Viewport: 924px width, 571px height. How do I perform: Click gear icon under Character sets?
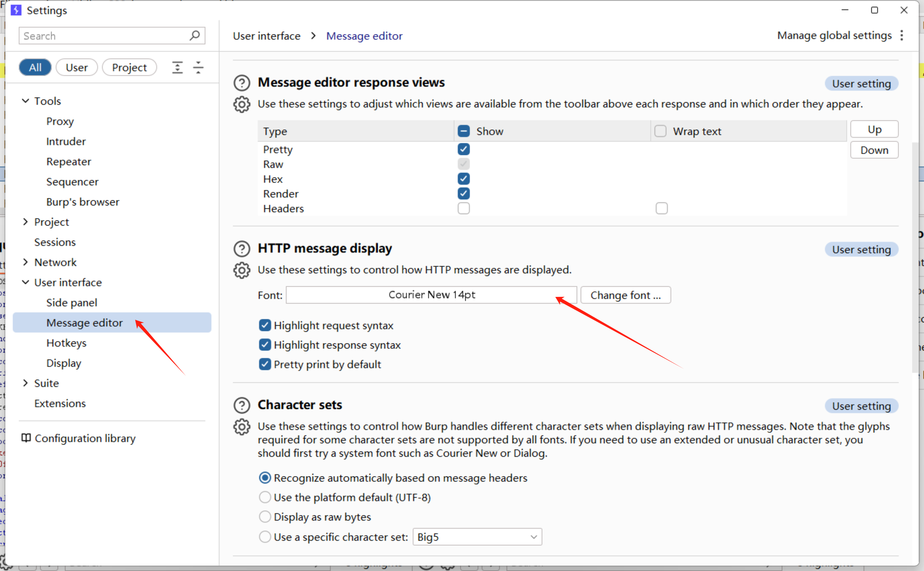(x=242, y=427)
